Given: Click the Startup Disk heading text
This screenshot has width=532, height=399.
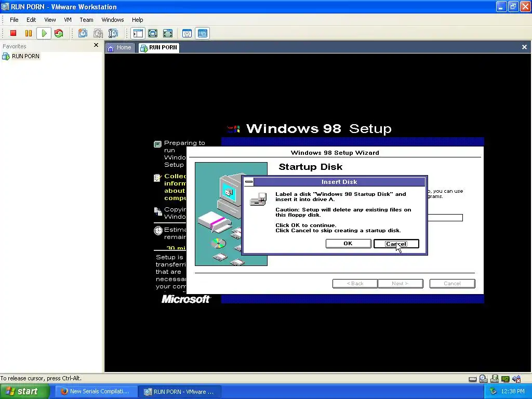Looking at the screenshot, I should 311,167.
